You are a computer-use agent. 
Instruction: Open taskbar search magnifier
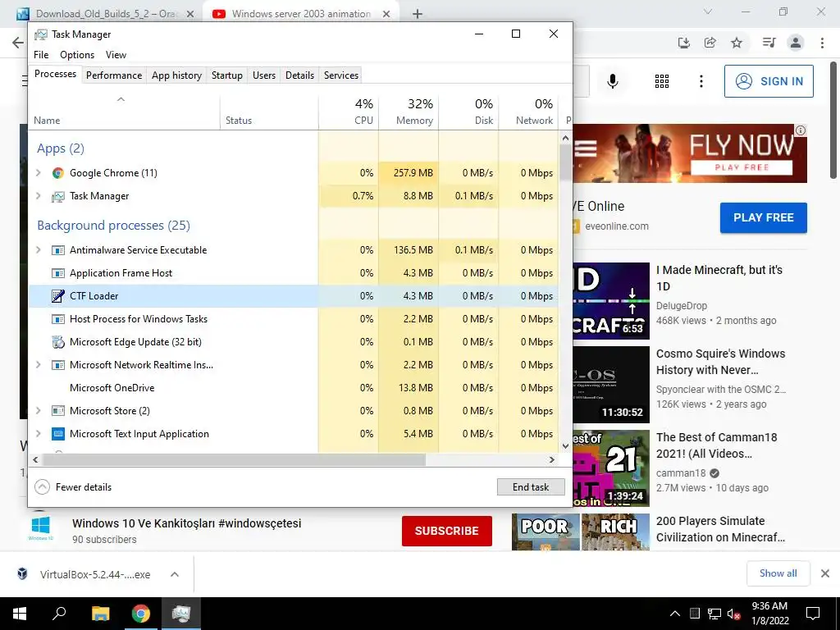[x=59, y=614]
